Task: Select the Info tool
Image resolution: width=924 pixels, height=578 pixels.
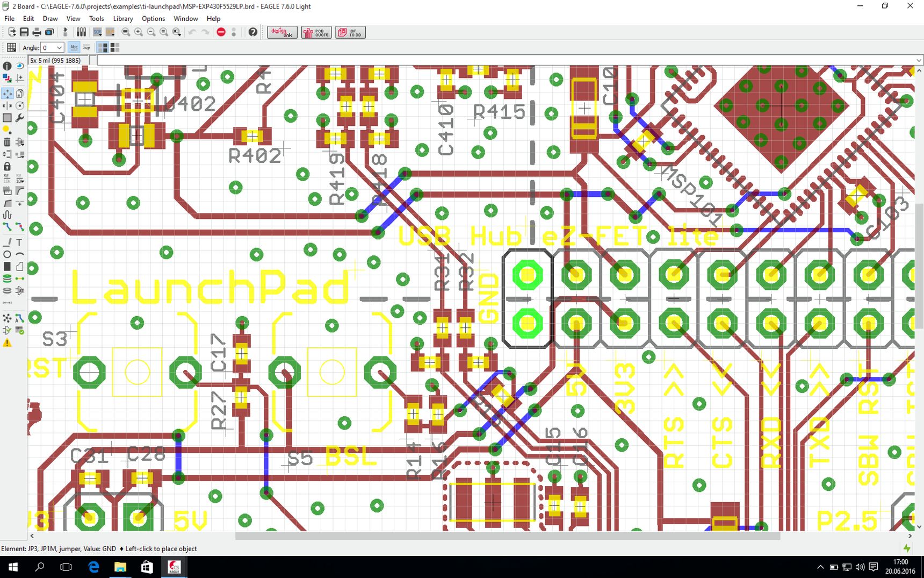Action: [x=7, y=66]
